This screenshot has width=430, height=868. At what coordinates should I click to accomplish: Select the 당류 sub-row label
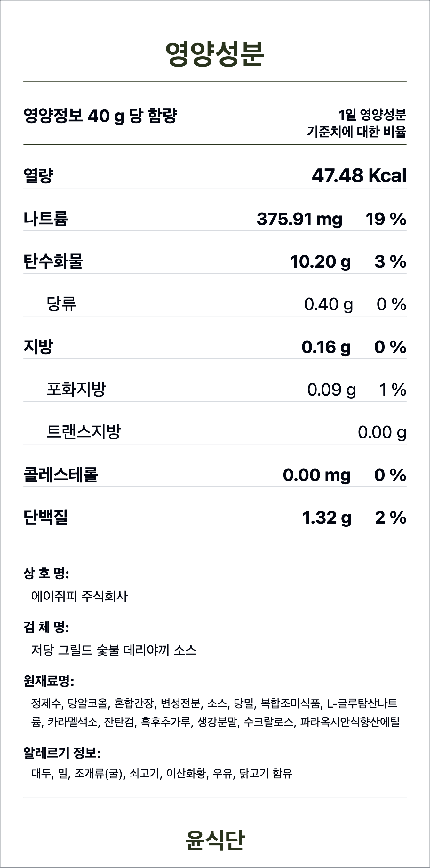[61, 304]
